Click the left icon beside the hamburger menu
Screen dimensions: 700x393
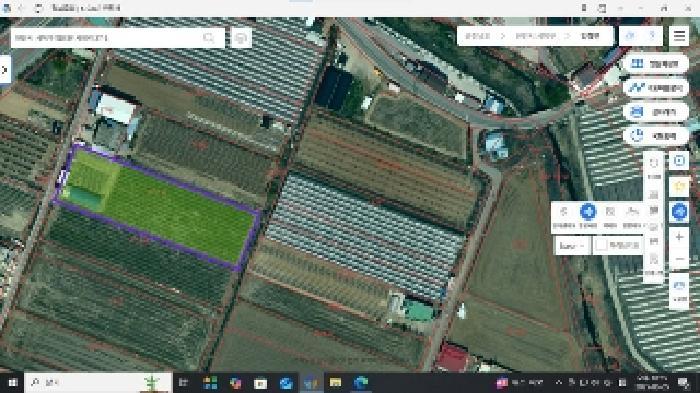coord(630,36)
